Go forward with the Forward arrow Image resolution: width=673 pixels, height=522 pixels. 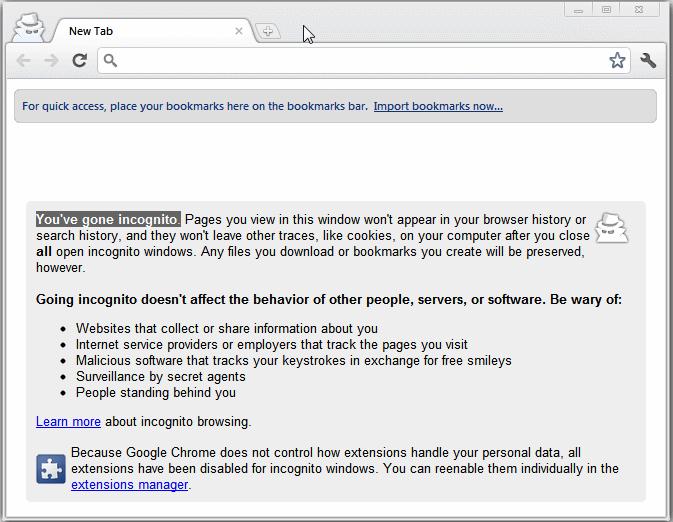click(52, 61)
